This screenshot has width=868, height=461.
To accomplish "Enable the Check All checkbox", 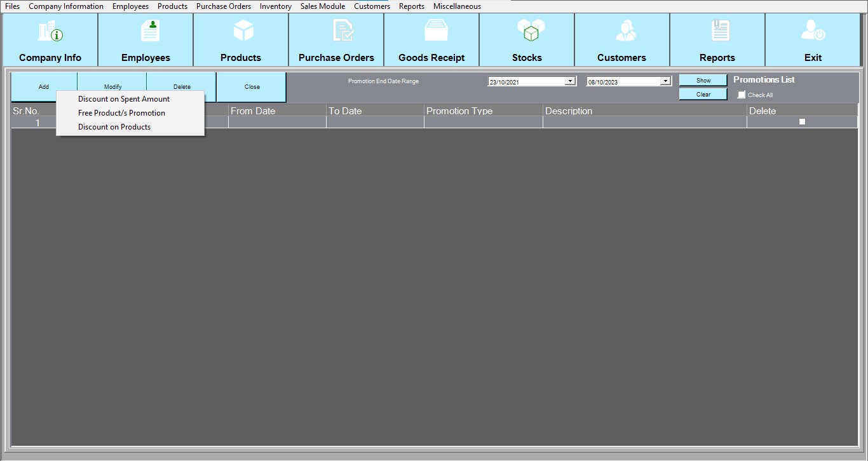I will tap(742, 95).
